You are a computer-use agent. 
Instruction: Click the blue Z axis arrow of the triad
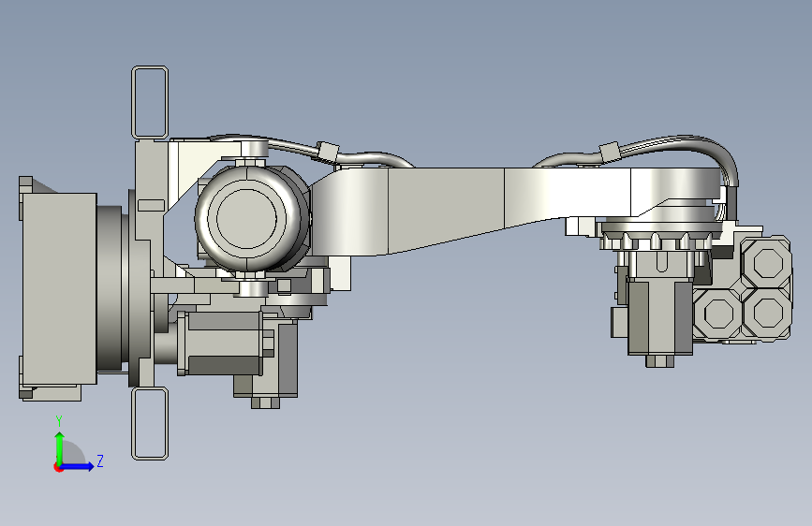(x=78, y=466)
